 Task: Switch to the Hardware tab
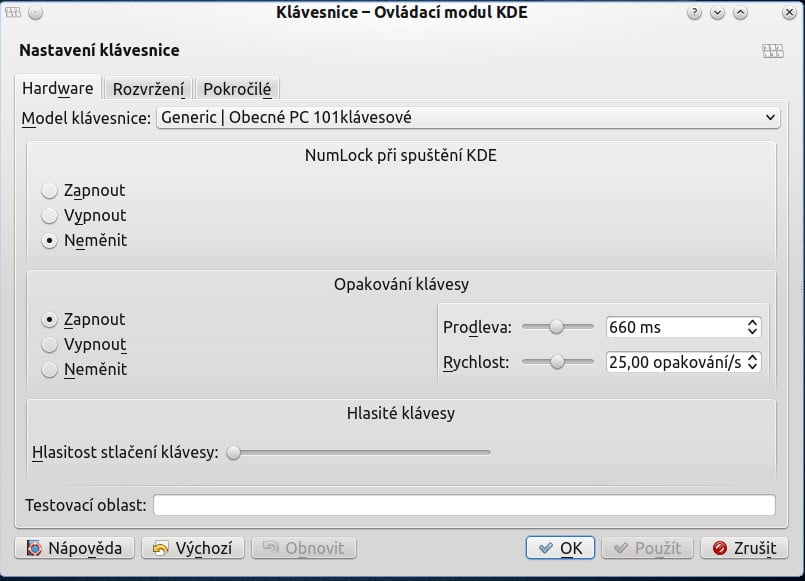point(58,88)
